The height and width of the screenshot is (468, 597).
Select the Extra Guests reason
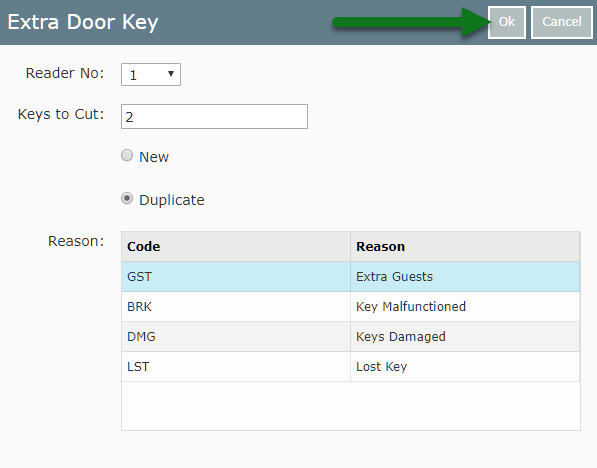(394, 276)
